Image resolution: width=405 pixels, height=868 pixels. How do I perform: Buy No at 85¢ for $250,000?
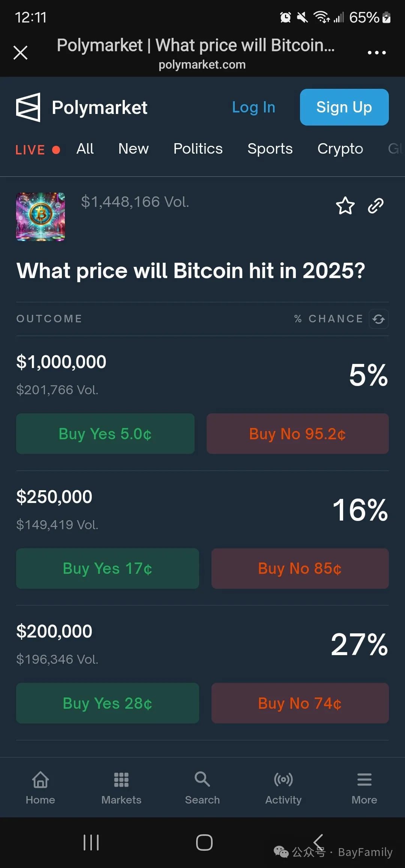pos(300,569)
